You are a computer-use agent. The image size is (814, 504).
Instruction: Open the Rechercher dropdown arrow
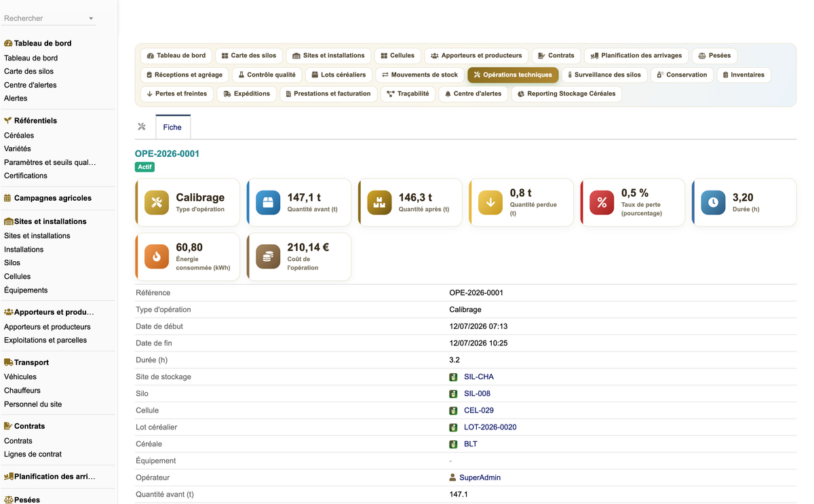click(91, 18)
